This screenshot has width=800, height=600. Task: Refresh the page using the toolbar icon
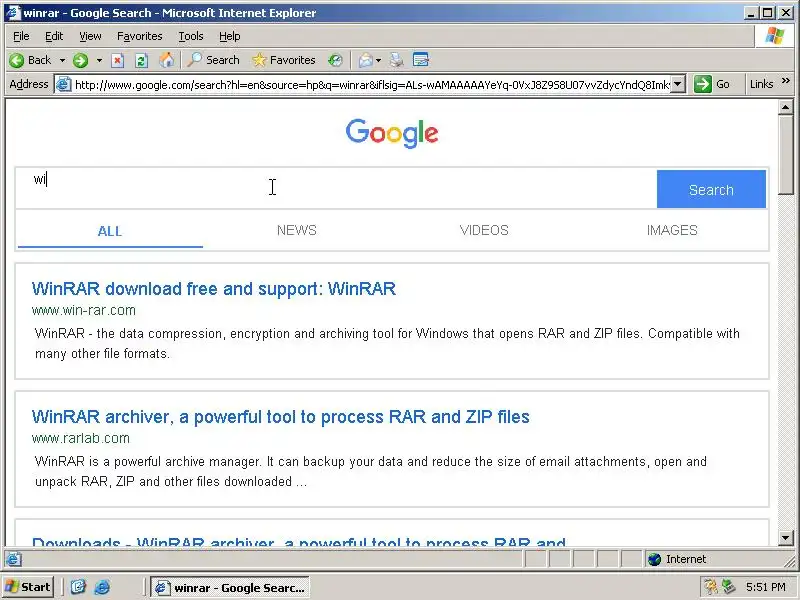coord(141,60)
